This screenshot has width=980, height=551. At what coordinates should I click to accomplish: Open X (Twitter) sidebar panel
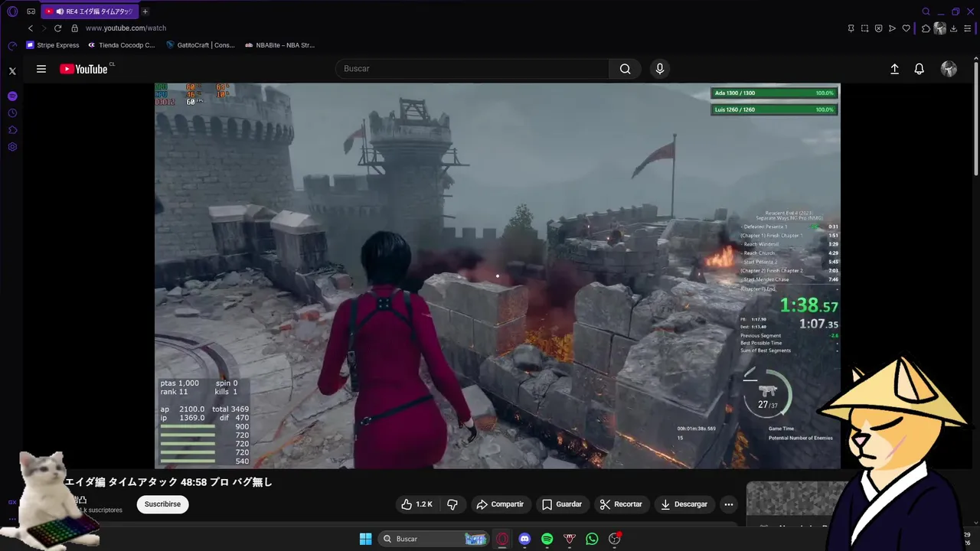12,70
